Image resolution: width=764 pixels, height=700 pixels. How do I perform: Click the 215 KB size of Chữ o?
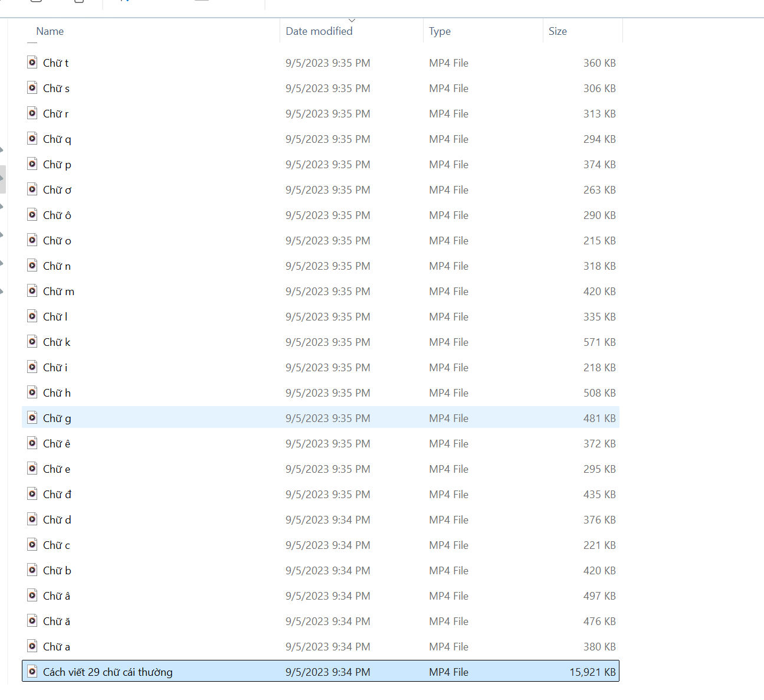599,241
